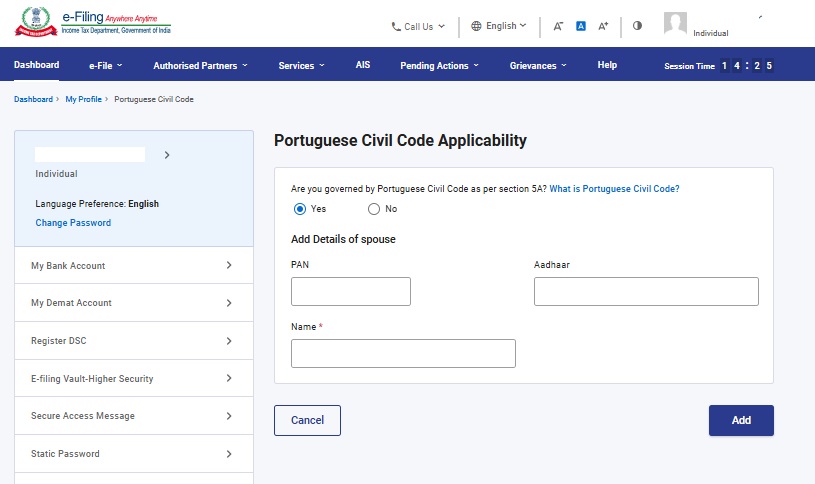Click the e-Filing Income Tax logo
This screenshot has height=484, width=815.
pos(93,22)
